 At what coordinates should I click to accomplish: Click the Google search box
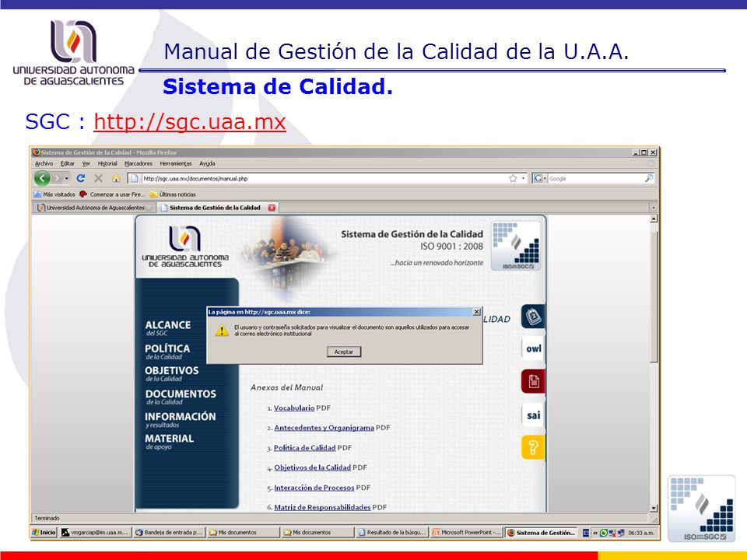(595, 179)
